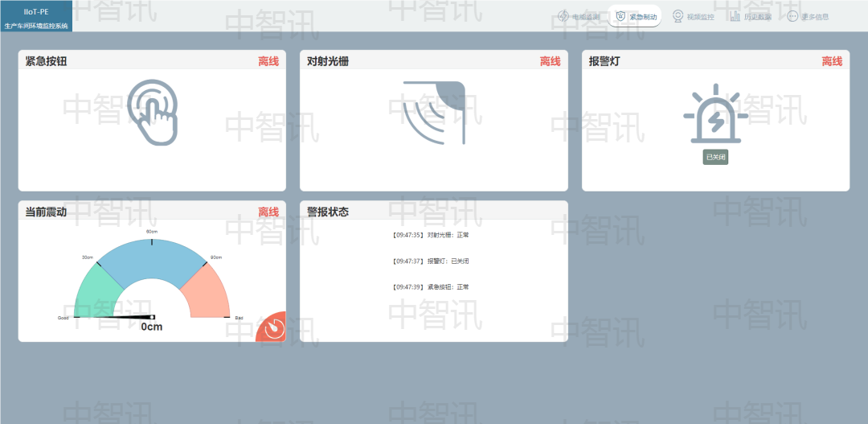The image size is (868, 424).
Task: Open the 电能监测 tab
Action: tap(579, 16)
